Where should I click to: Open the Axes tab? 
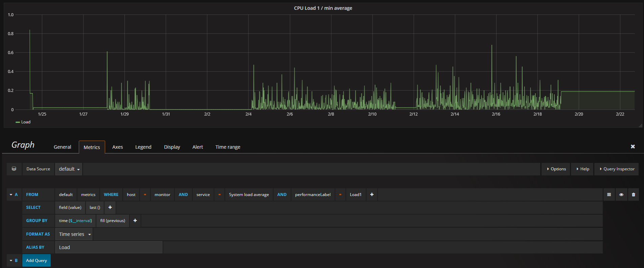pyautogui.click(x=118, y=147)
